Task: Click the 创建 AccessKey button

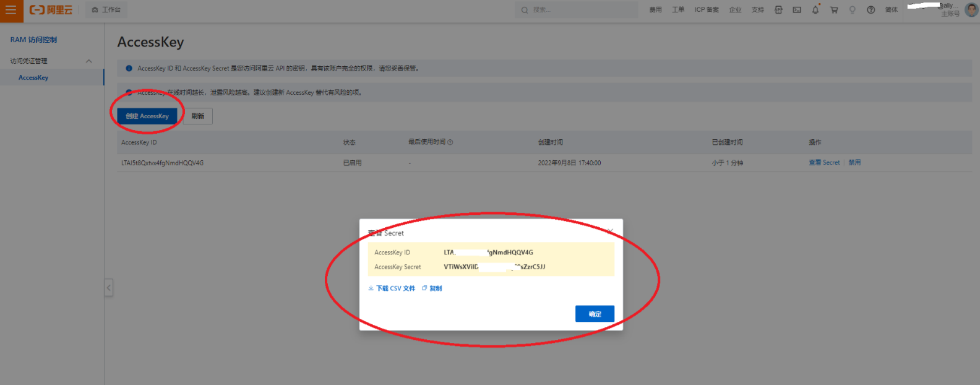Action: 147,116
